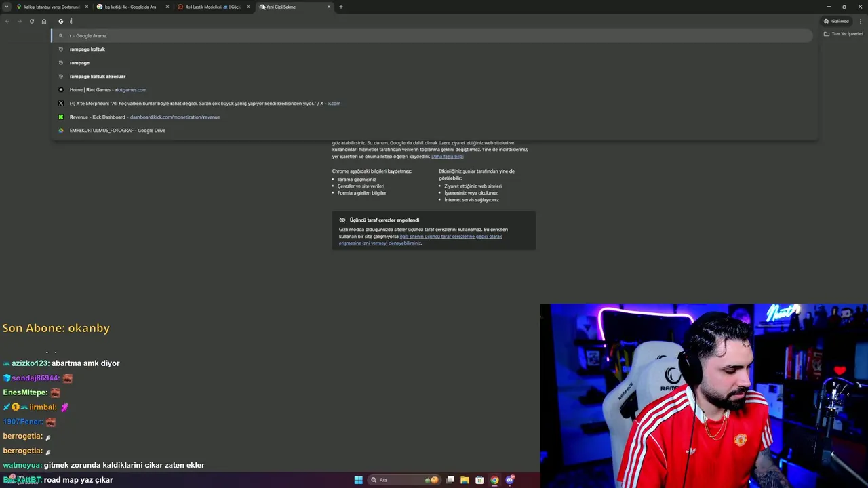Go back with the back arrow

coord(7,21)
